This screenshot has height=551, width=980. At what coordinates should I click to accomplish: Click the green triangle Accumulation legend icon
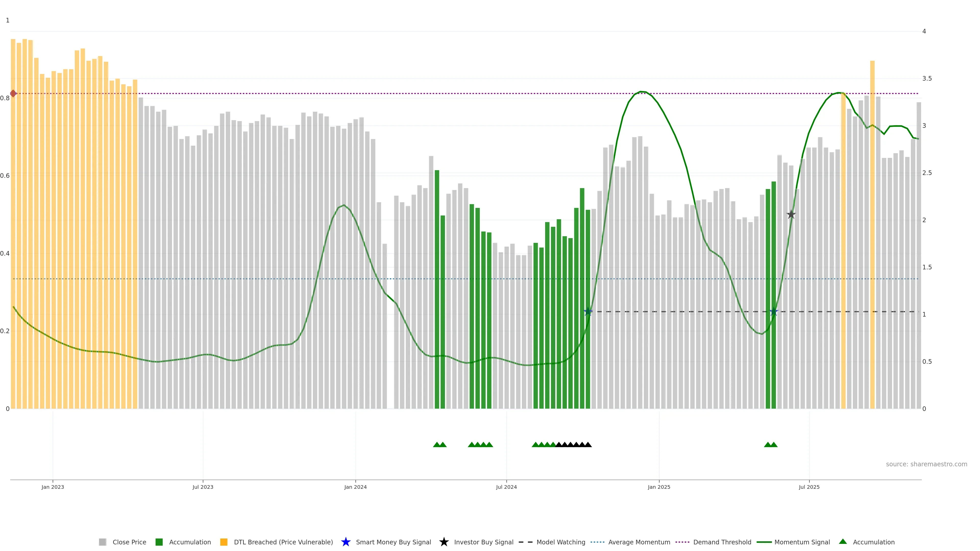tap(843, 542)
